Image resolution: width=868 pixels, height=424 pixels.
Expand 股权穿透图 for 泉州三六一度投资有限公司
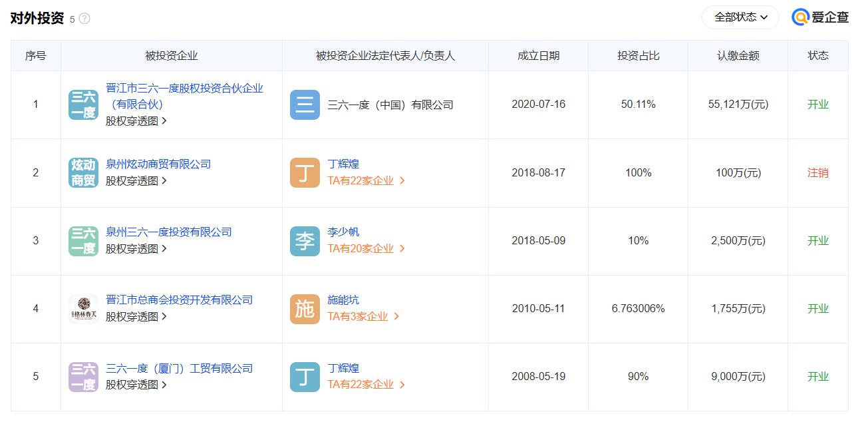click(136, 249)
